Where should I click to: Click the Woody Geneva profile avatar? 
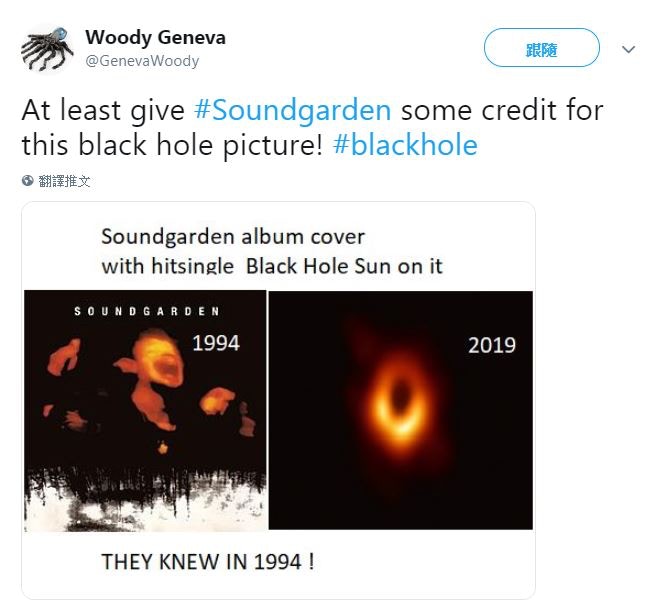coord(47,49)
